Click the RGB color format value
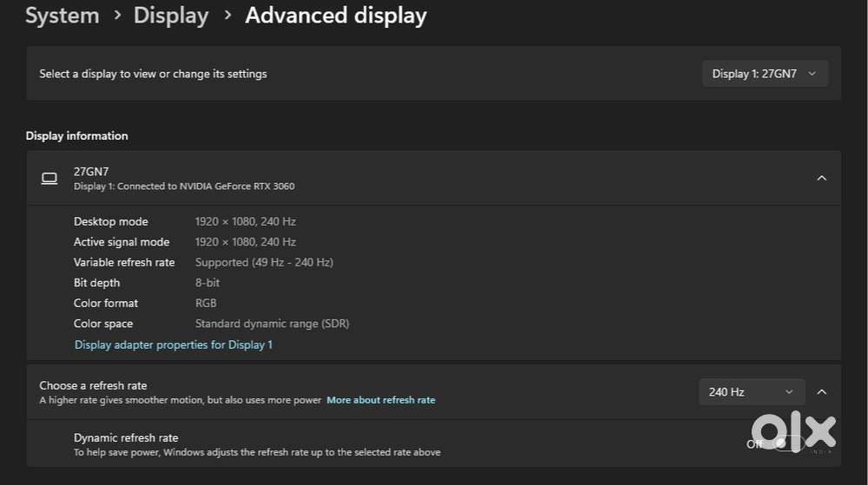Screen dimensions: 868x485 [206, 303]
